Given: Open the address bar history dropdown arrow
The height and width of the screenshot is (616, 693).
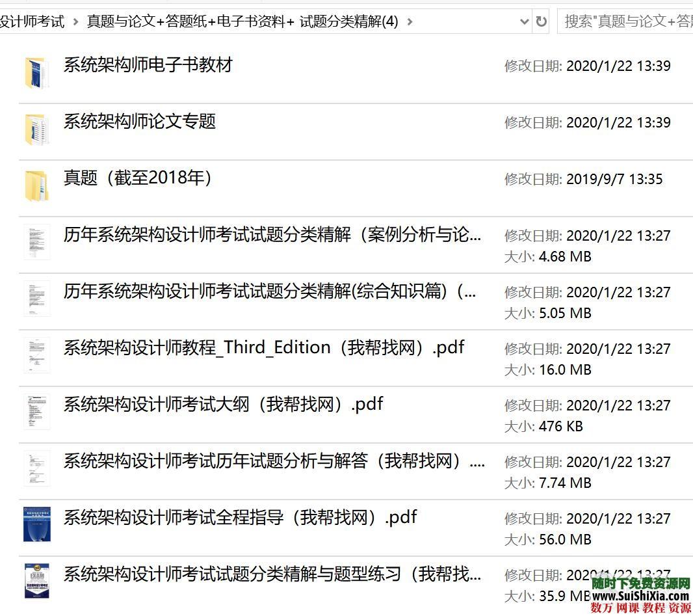Looking at the screenshot, I should (x=525, y=21).
